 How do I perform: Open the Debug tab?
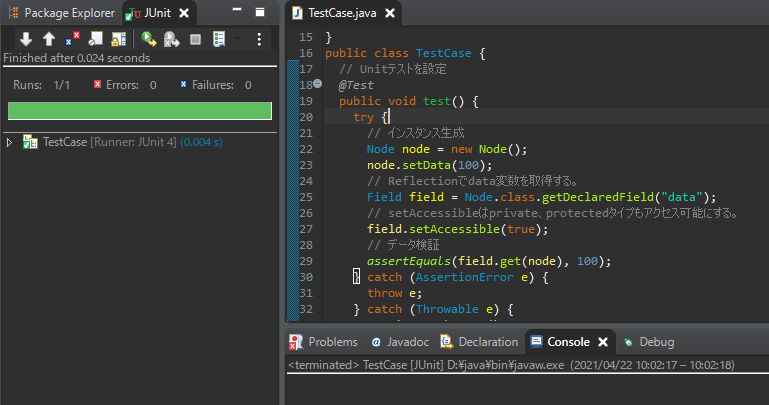(649, 342)
